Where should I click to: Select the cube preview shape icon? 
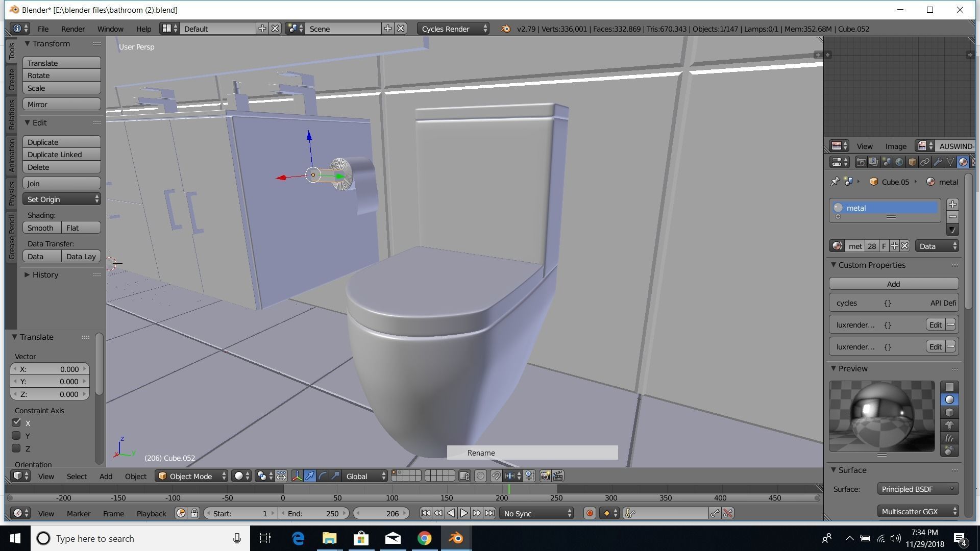click(949, 412)
